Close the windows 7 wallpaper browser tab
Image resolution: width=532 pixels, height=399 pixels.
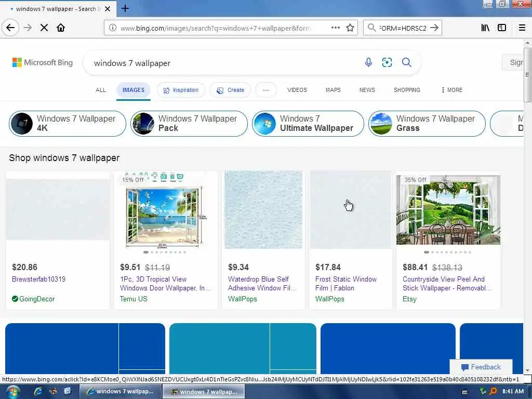click(x=108, y=9)
